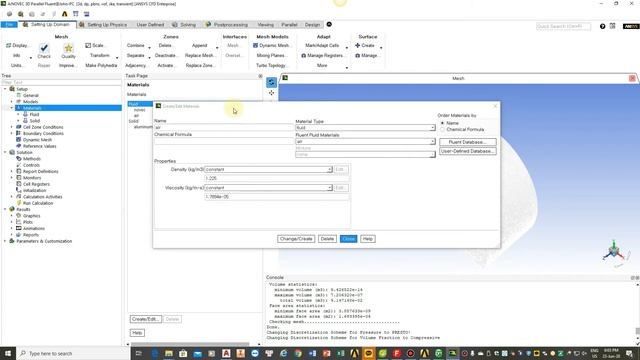Open Material Type dropdown

coord(365,128)
